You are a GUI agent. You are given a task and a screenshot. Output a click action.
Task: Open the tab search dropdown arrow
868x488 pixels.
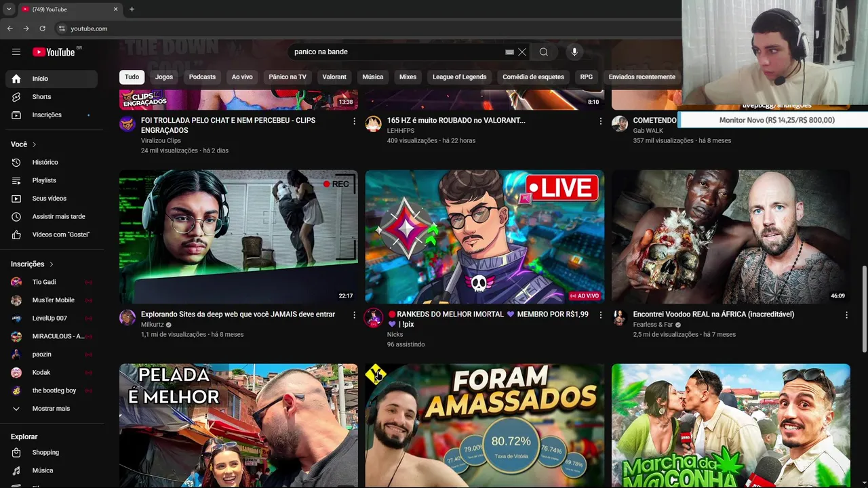coord(9,9)
